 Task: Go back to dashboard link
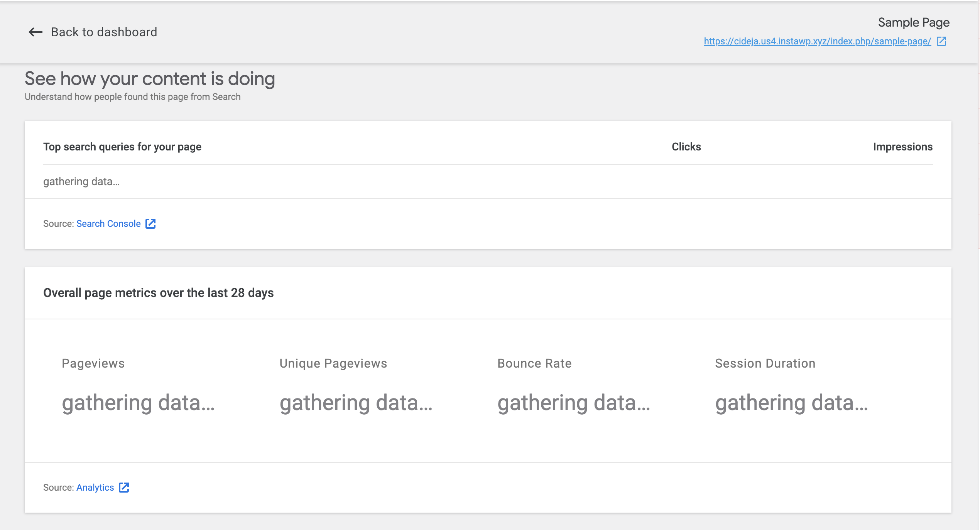point(104,32)
